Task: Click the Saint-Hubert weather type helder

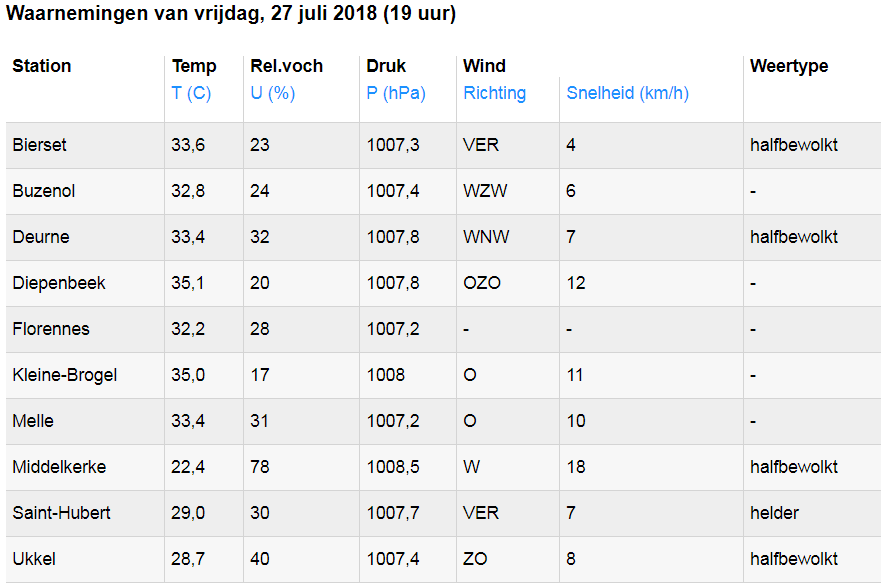Action: pyautogui.click(x=774, y=513)
